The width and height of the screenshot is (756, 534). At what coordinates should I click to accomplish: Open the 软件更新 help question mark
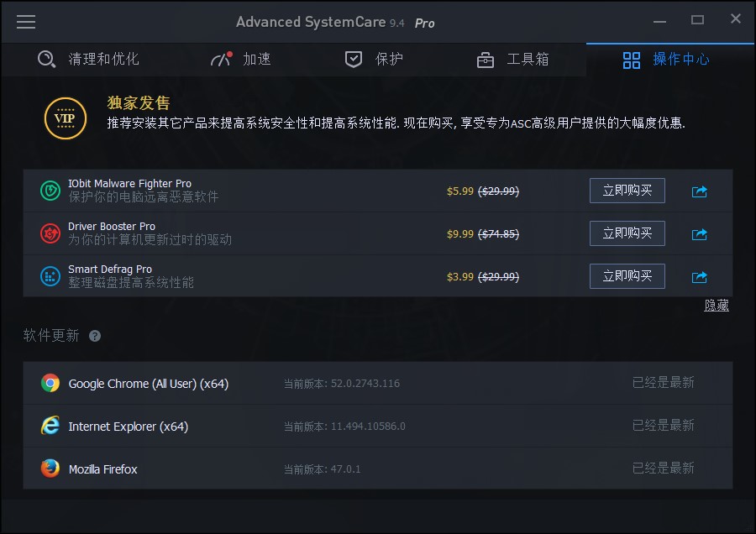coord(95,336)
